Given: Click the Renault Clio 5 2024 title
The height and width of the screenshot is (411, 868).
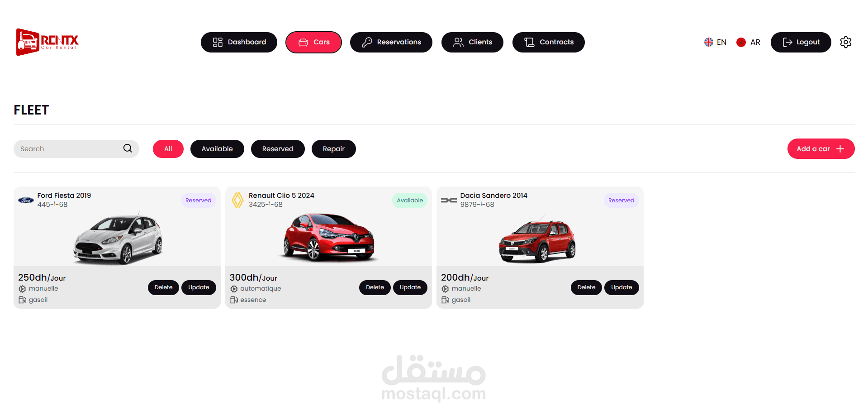Looking at the screenshot, I should pos(281,196).
